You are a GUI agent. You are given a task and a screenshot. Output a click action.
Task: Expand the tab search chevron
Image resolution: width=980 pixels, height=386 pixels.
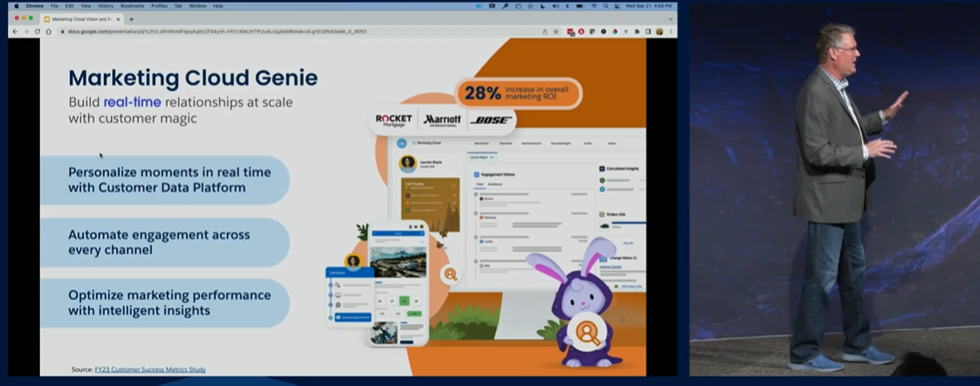(x=671, y=19)
